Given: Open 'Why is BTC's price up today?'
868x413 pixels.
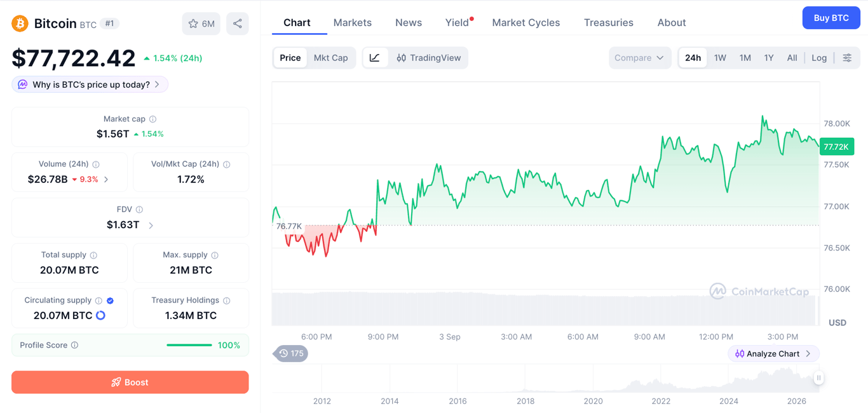Looking at the screenshot, I should pos(90,85).
